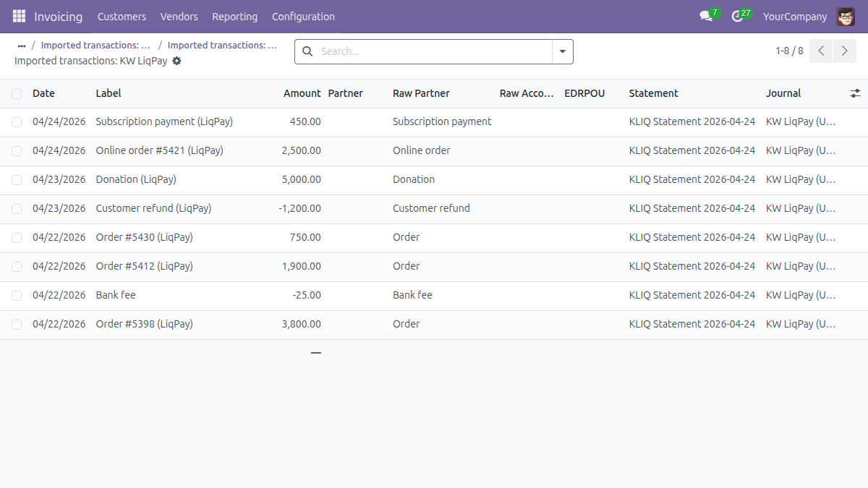868x488 pixels.
Task: Go to next page arrow
Action: [845, 51]
